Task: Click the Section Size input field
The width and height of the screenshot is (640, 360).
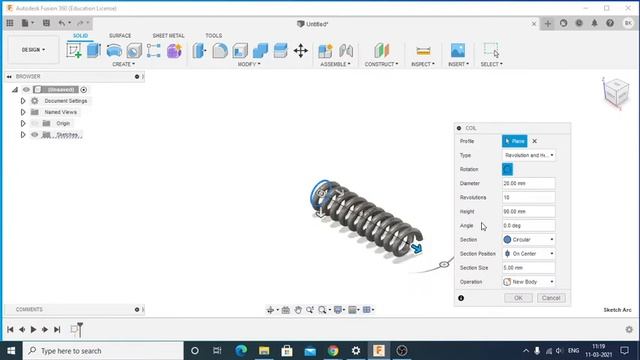Action: click(529, 268)
